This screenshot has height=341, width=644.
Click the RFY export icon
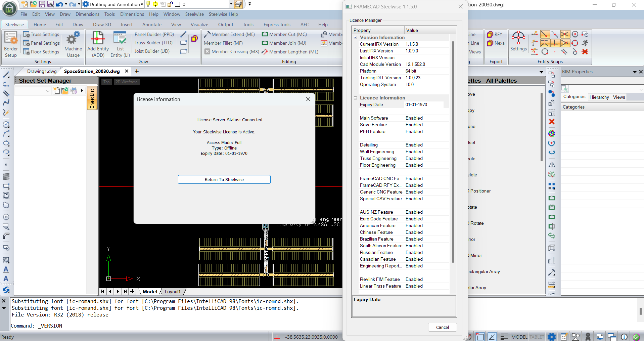pyautogui.click(x=490, y=34)
